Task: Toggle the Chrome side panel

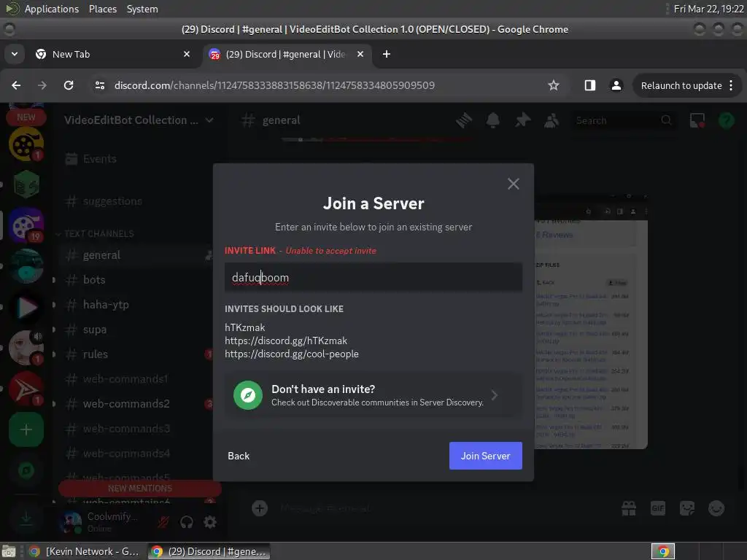Action: [x=589, y=85]
